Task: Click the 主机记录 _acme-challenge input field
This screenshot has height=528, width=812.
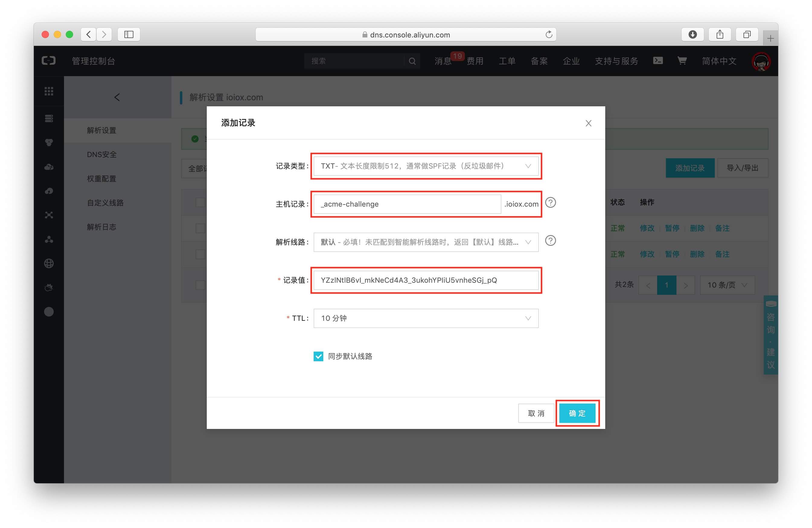Action: coord(407,204)
